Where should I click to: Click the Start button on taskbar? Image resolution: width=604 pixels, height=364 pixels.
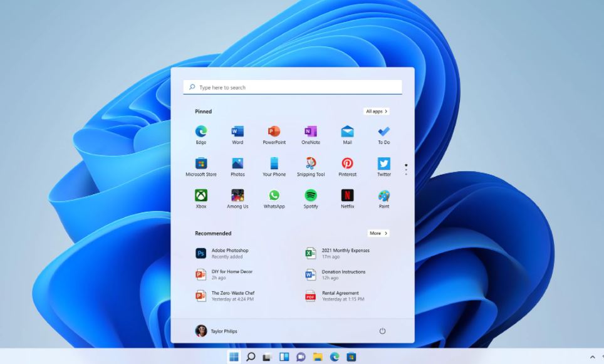[234, 356]
